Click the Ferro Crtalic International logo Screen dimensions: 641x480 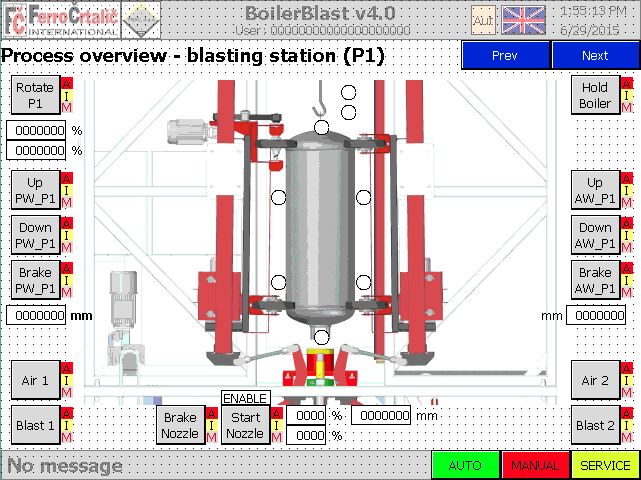(x=61, y=20)
